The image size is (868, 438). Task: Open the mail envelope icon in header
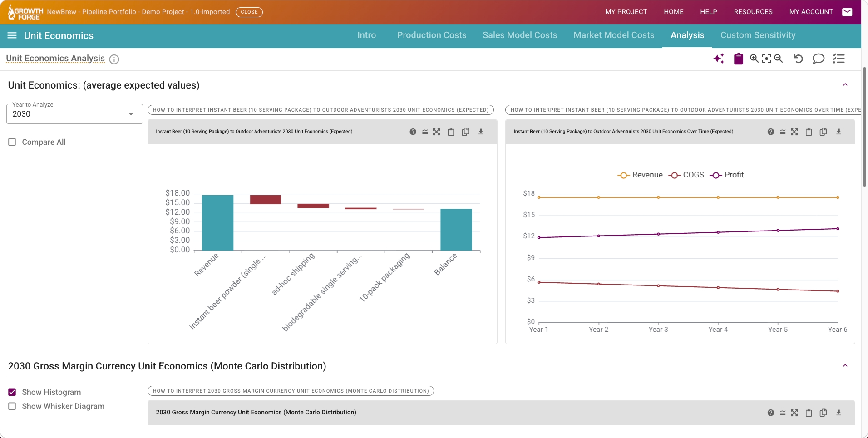coord(847,12)
